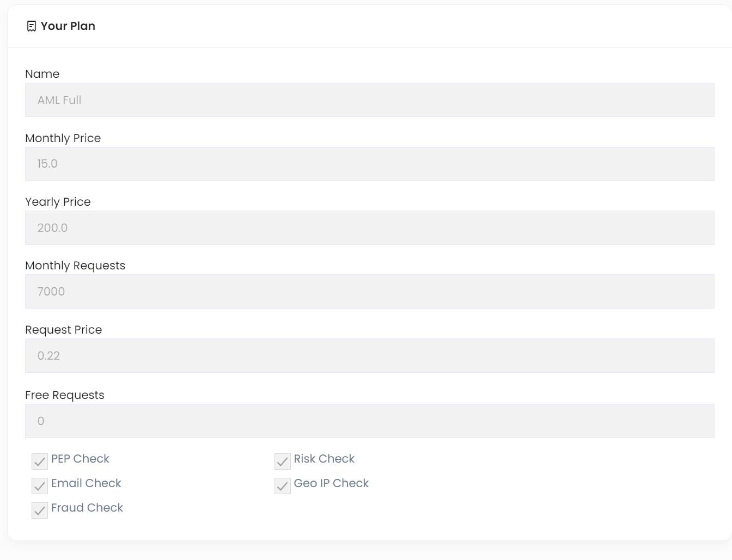Toggle the Risk Check checkbox

tap(282, 461)
